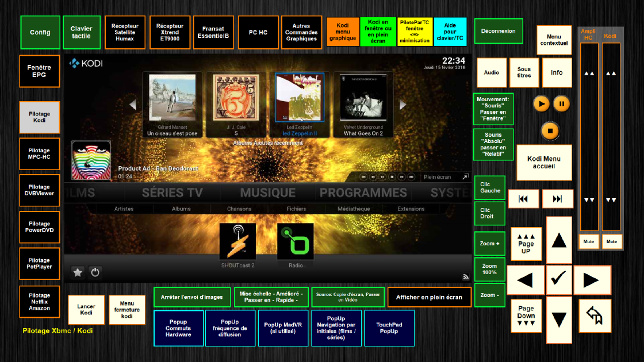This screenshot has height=362, width=644.
Task: Click Kodi power icon
Action: click(x=95, y=272)
